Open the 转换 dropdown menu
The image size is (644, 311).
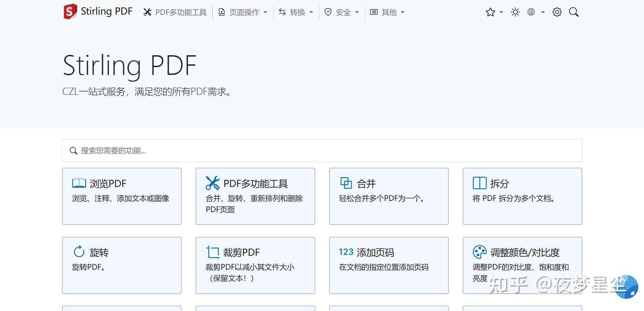296,12
